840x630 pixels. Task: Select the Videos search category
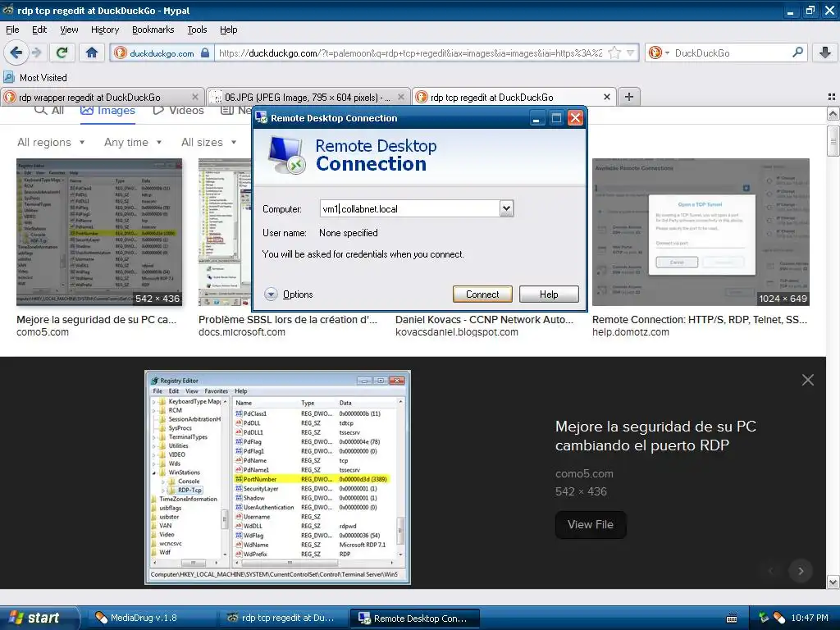pyautogui.click(x=178, y=111)
